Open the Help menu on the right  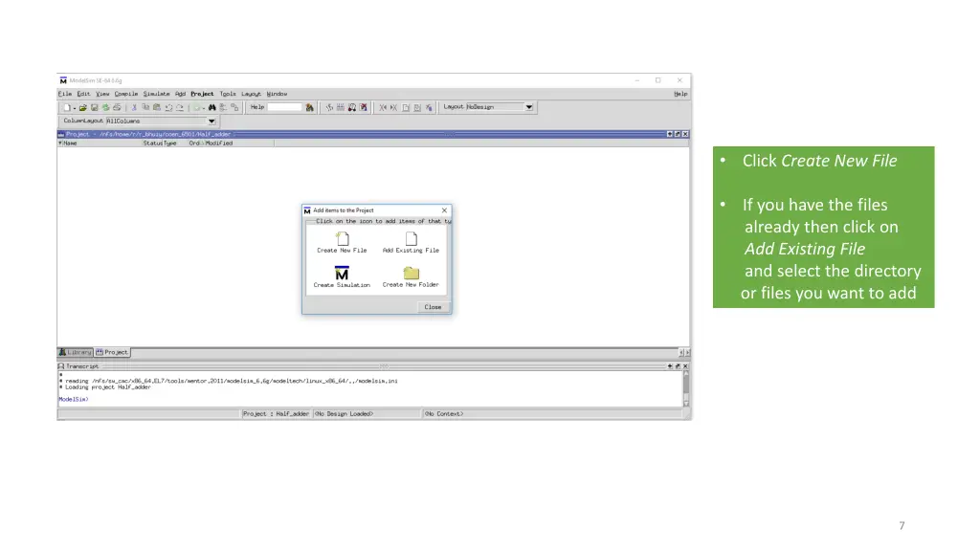(680, 94)
